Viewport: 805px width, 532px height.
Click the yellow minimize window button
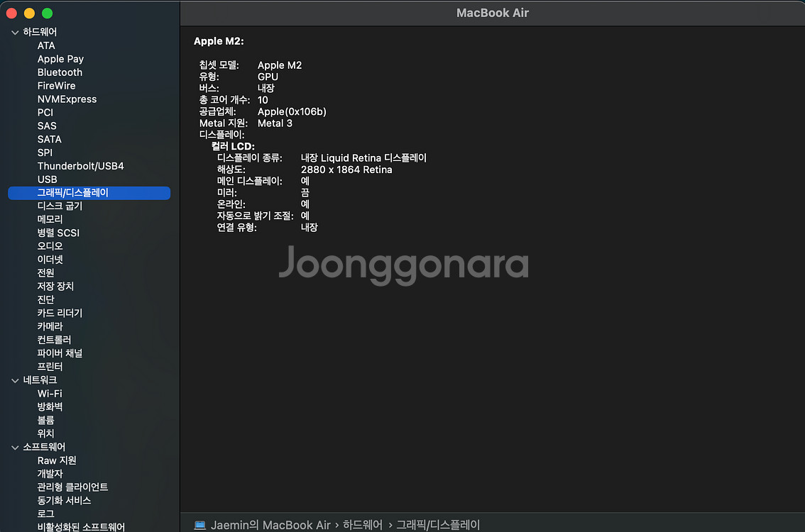(x=29, y=13)
